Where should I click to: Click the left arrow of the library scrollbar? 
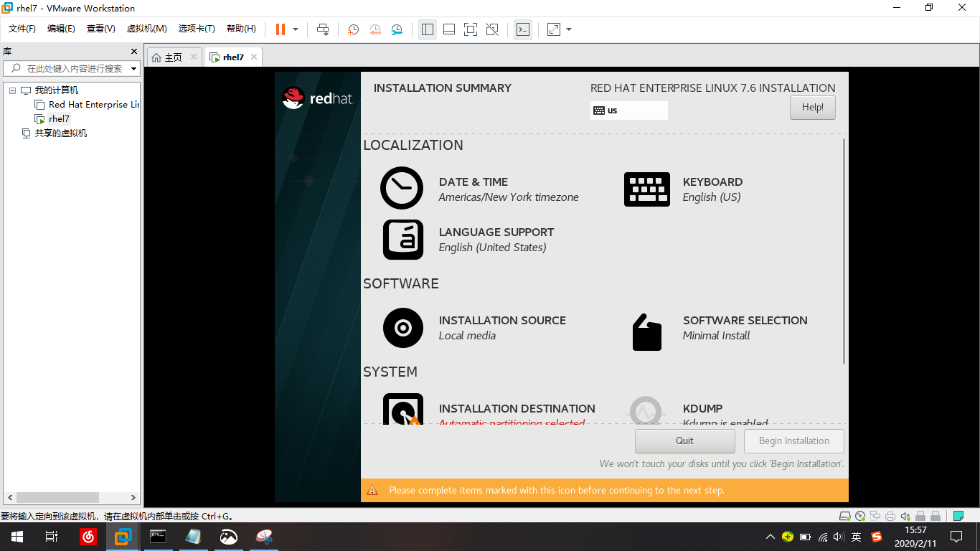point(11,497)
